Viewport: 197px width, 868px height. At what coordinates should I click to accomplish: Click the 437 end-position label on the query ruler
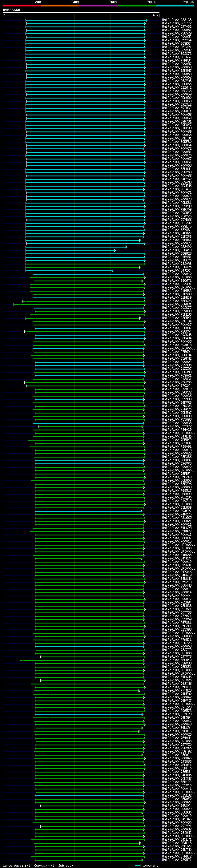click(155, 15)
